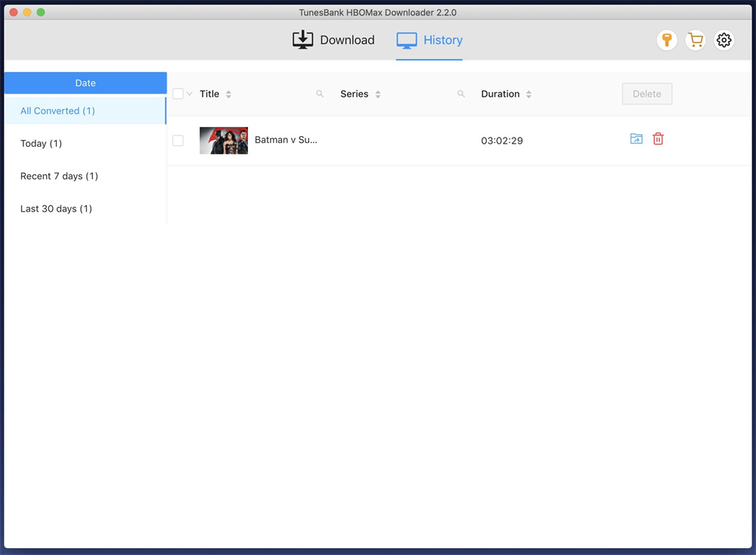This screenshot has height=555, width=756.
Task: Close the window with red button
Action: pos(14,12)
